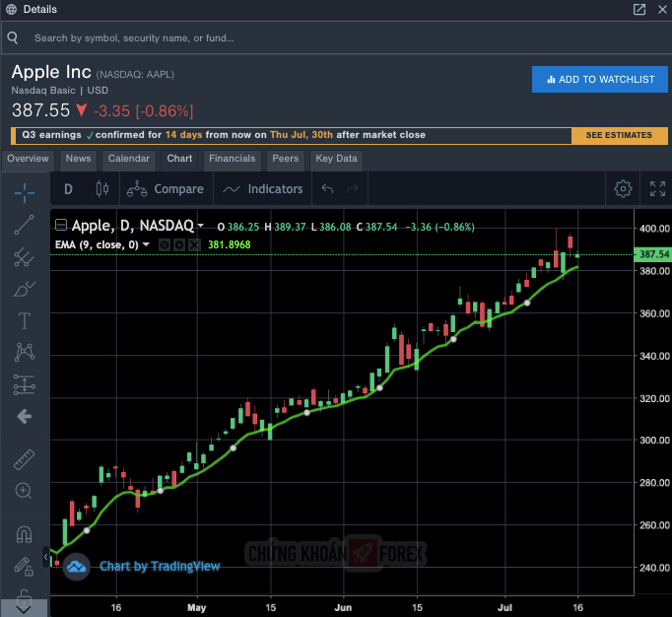Remove the EMA indicator with X
672x617 pixels.
(x=194, y=244)
